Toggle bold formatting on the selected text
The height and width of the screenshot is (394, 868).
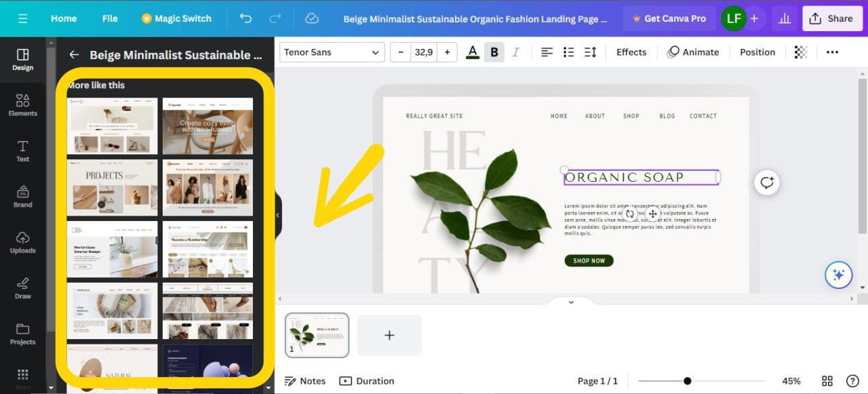[494, 52]
